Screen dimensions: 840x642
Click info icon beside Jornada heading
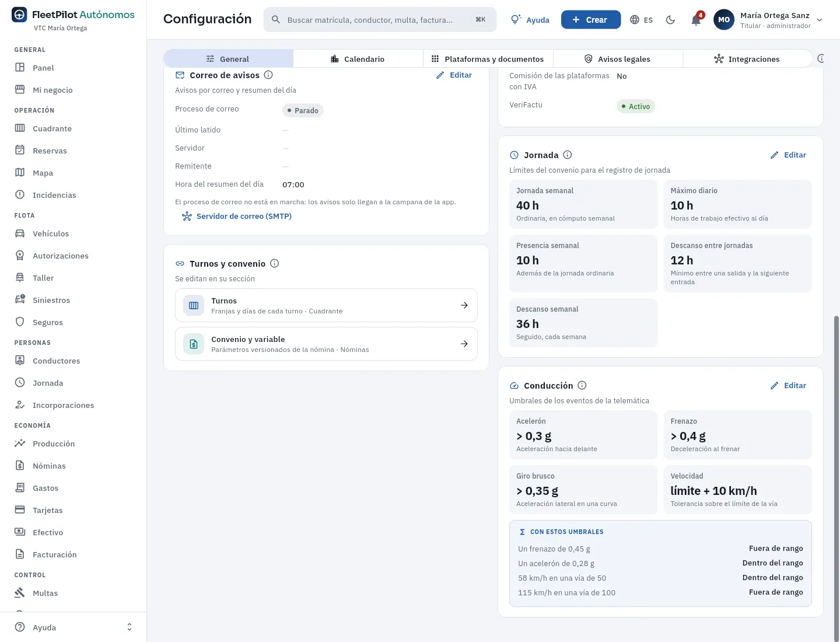coord(568,155)
